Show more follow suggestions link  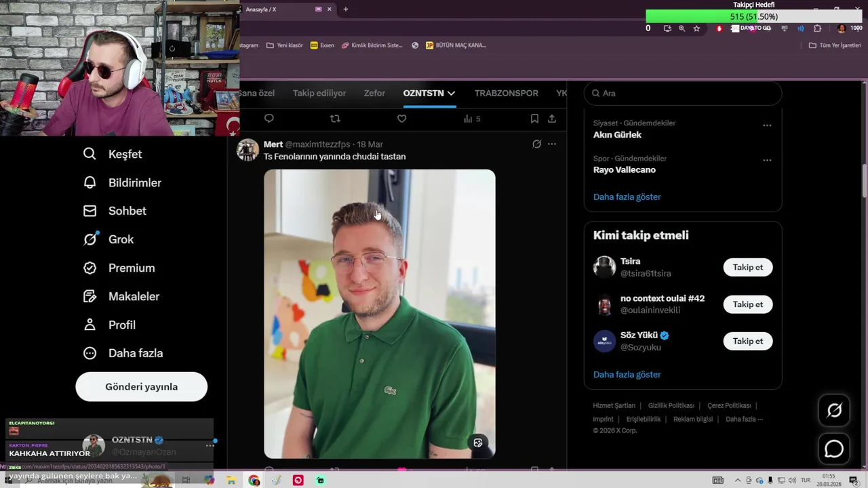[x=627, y=374]
